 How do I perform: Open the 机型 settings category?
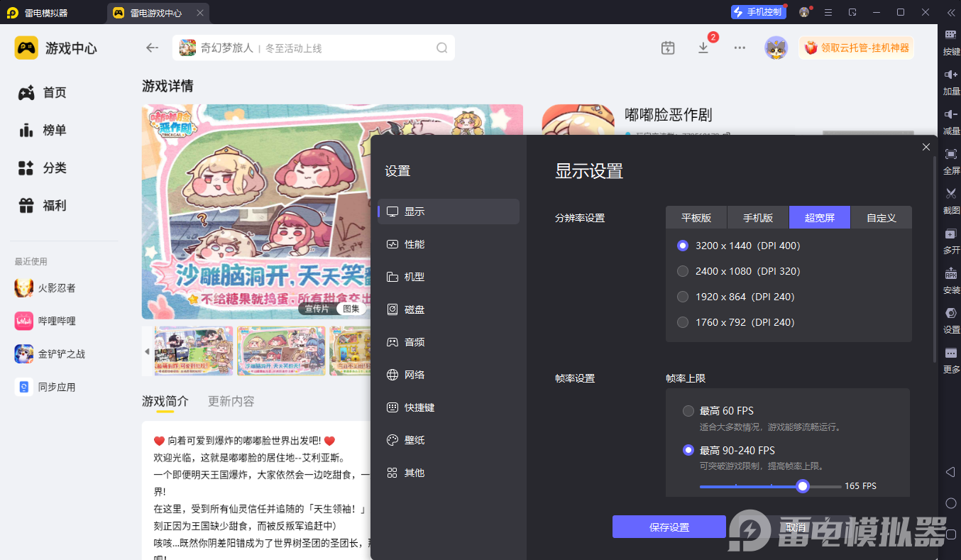[449, 277]
